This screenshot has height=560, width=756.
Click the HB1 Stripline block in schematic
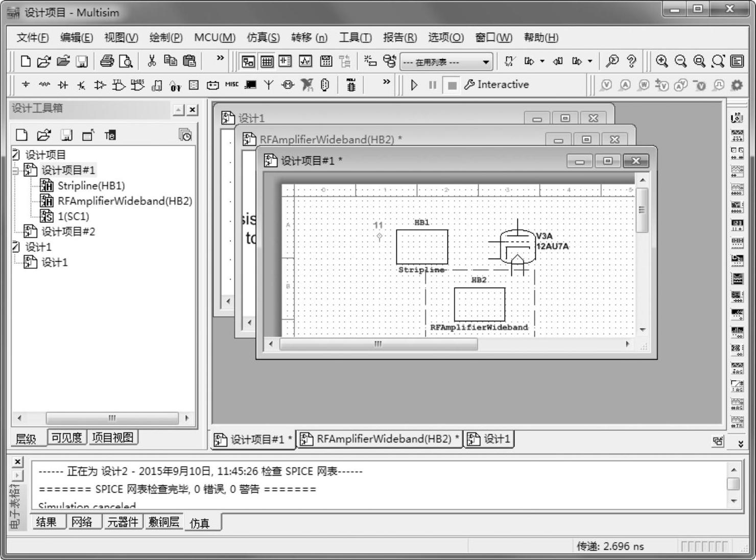(422, 247)
